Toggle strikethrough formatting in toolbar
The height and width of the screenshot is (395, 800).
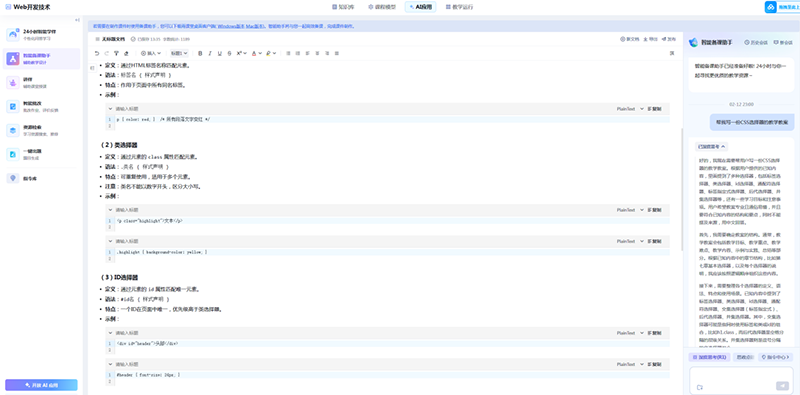230,53
